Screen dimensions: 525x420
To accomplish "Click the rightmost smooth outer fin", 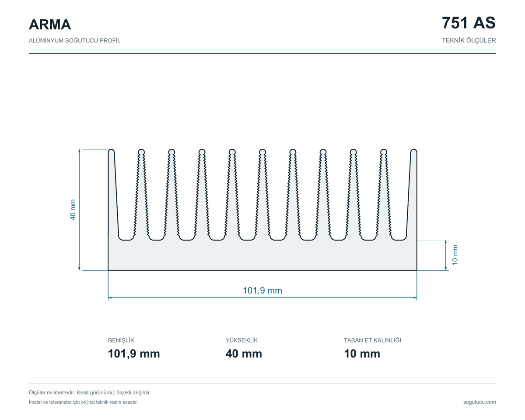I will (412, 195).
